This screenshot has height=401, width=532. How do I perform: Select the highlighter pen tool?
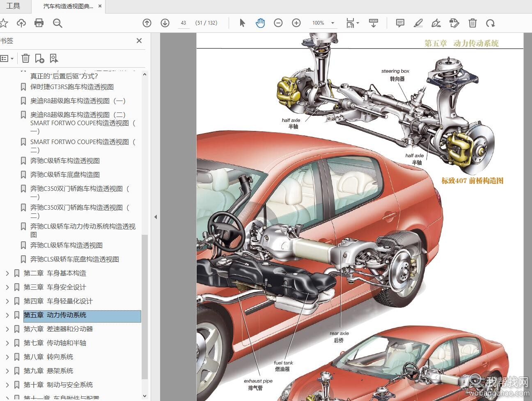(x=418, y=23)
